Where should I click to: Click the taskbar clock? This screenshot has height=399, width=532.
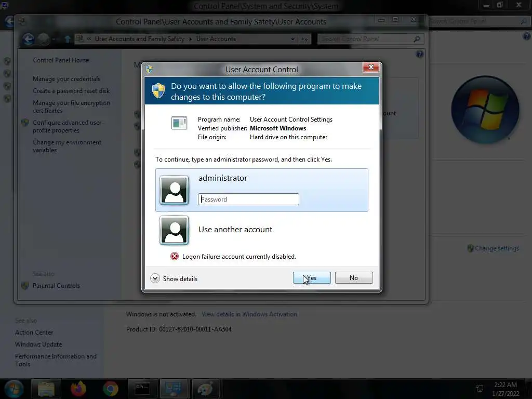[x=506, y=389]
